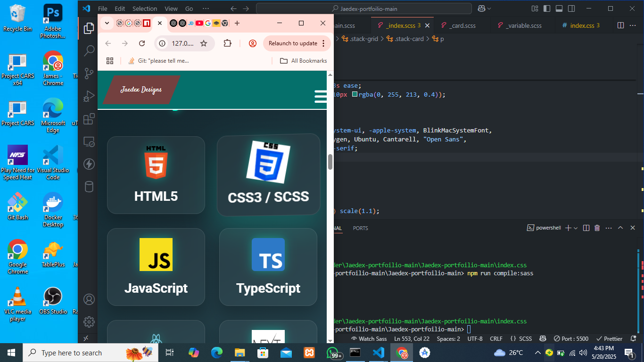The image size is (644, 362).
Task: Open the PORTS panel tab
Action: 360,228
